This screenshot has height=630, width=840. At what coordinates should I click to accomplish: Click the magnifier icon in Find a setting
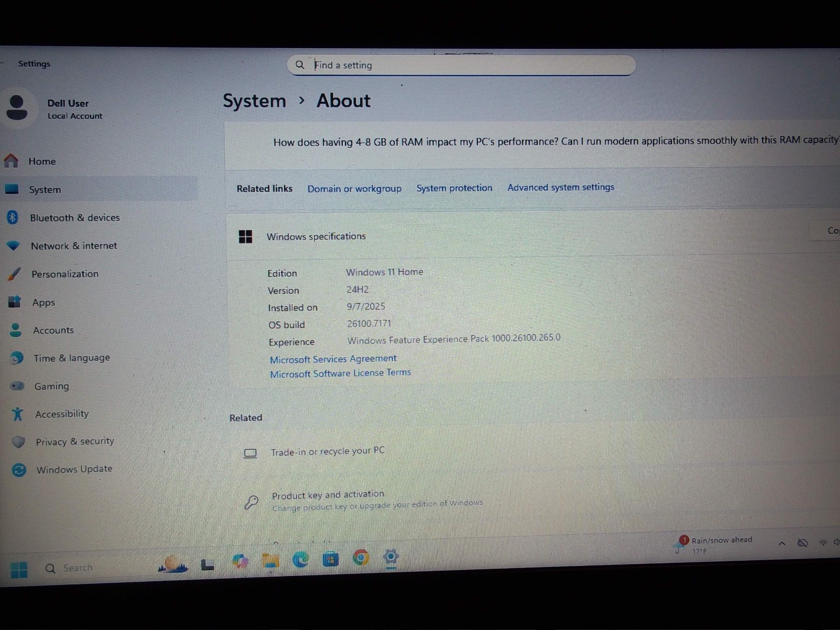coord(300,65)
